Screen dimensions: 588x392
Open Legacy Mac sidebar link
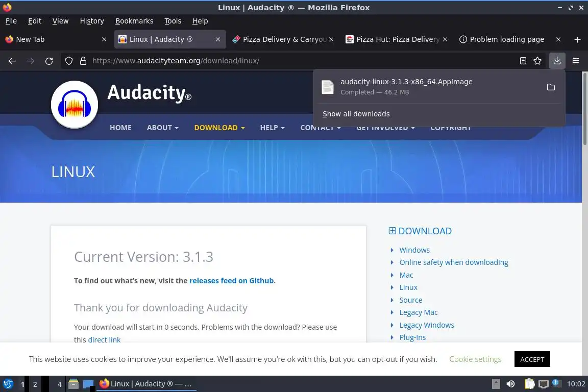click(x=419, y=312)
